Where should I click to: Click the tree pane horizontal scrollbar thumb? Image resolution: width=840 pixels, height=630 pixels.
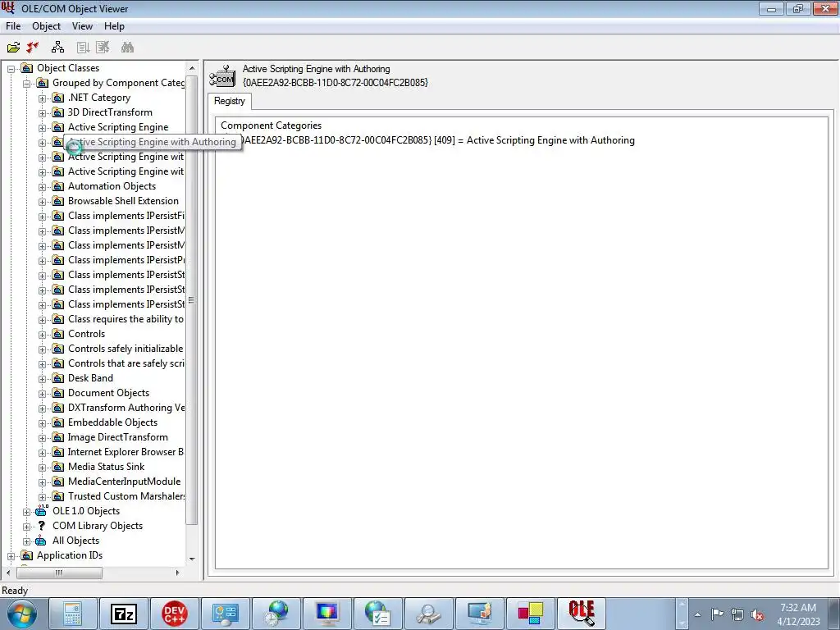pos(59,573)
